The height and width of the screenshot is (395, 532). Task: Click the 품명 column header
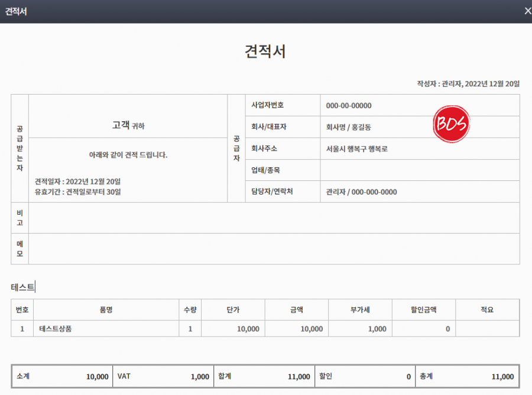click(106, 310)
